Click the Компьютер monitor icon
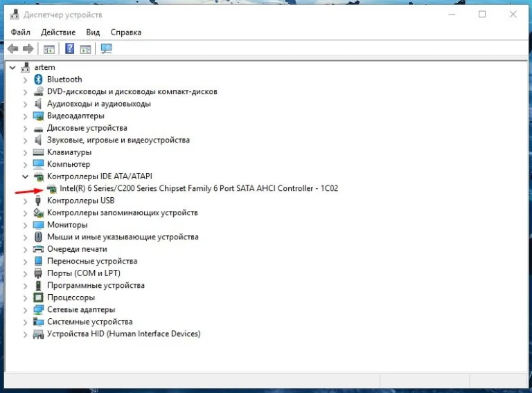Screen dimensions: 532x393 (x=38, y=164)
